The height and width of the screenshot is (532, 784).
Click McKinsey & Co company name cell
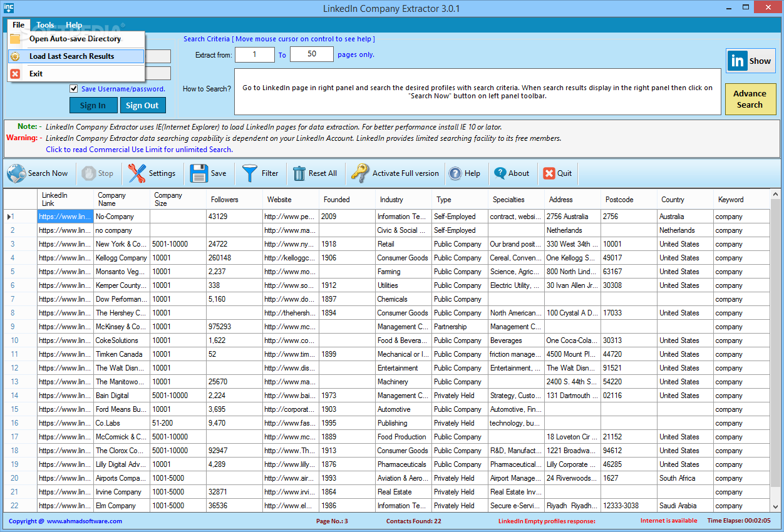coord(122,327)
